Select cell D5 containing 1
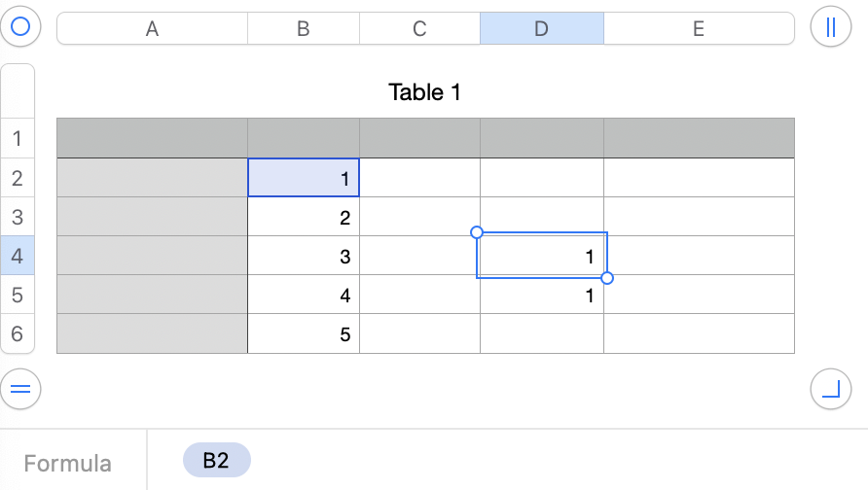Viewport: 868px width, 490px height. point(541,296)
